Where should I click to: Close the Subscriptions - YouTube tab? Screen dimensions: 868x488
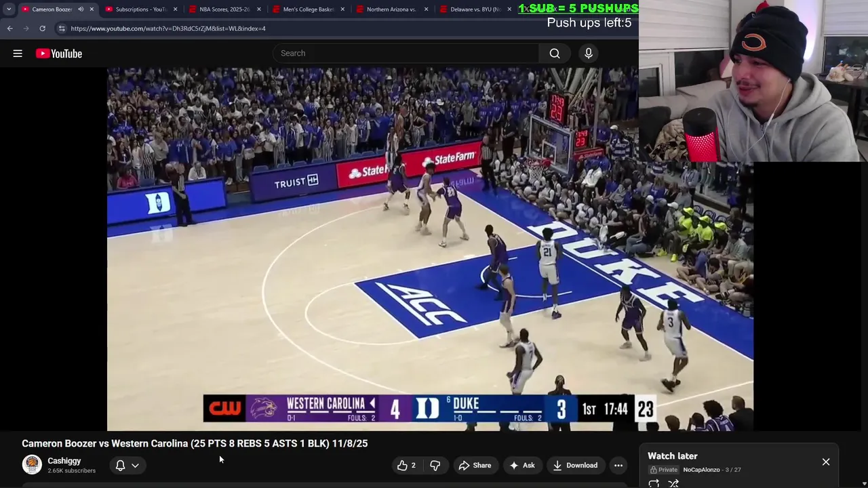tap(176, 9)
